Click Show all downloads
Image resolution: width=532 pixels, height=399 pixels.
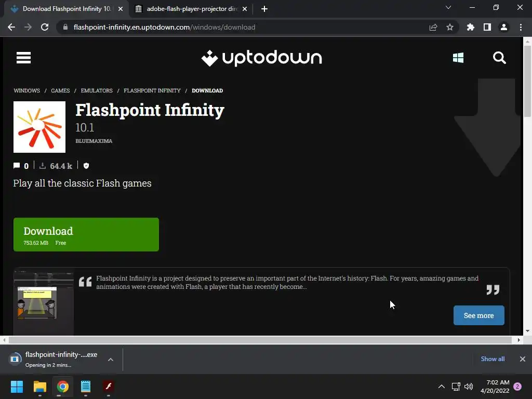(493, 359)
